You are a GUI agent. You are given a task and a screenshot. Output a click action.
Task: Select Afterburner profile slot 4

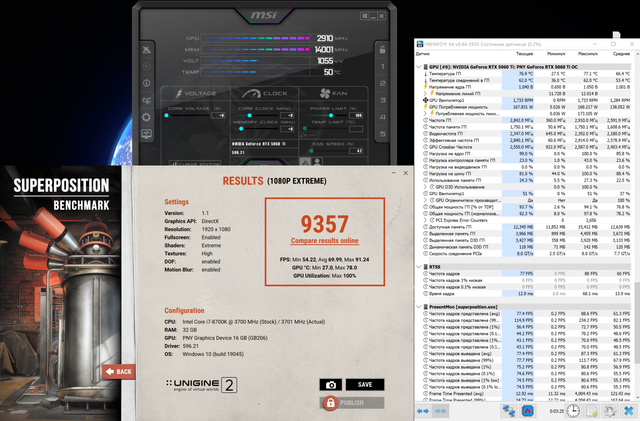pyautogui.click(x=382, y=117)
